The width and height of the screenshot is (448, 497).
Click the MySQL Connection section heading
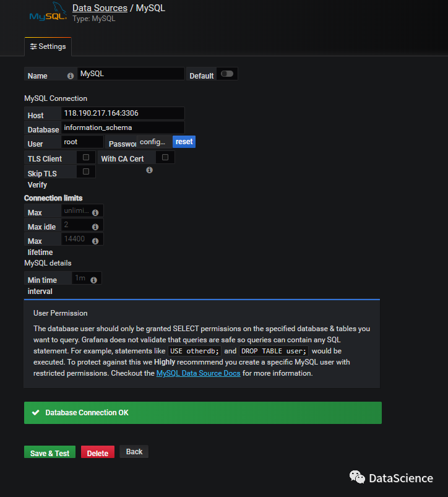56,98
